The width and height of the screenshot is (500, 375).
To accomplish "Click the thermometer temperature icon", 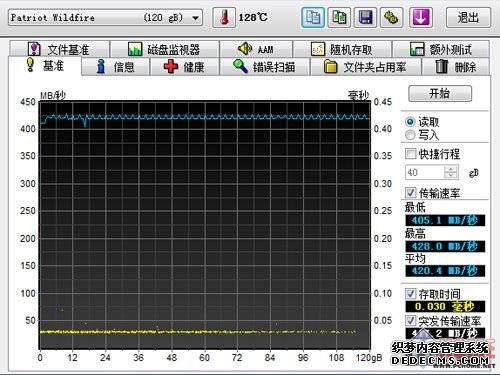I will point(224,17).
